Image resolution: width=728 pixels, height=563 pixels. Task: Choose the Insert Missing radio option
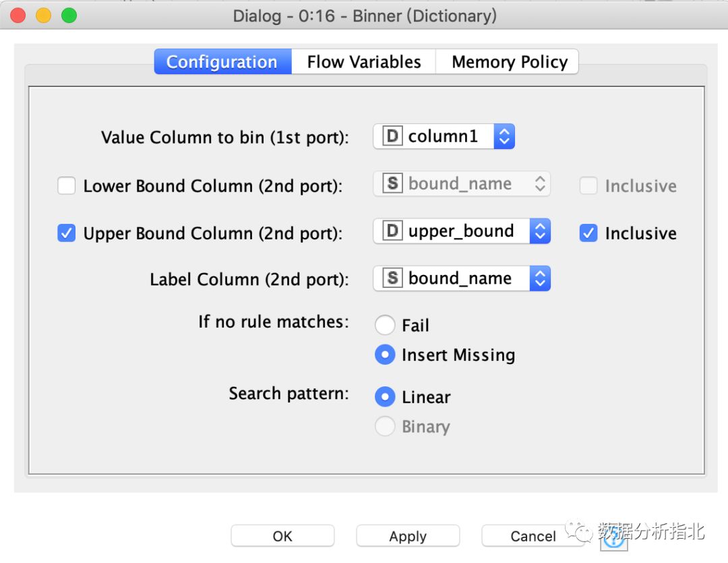pyautogui.click(x=385, y=355)
